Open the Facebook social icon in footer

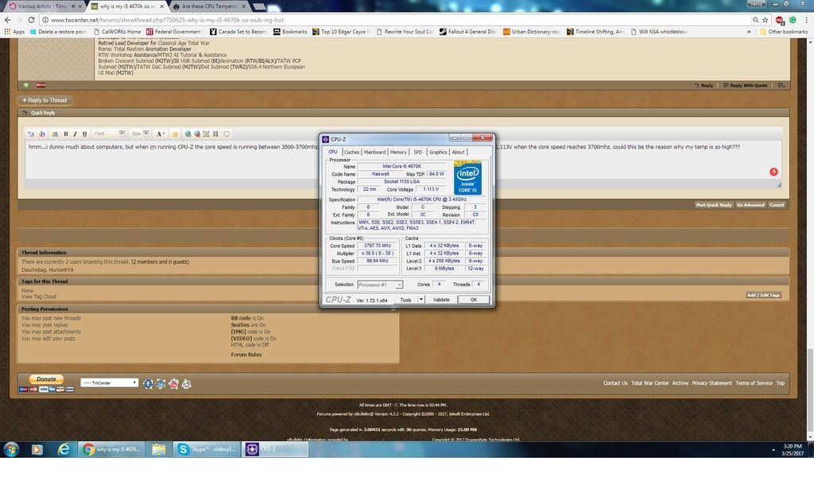pos(148,384)
